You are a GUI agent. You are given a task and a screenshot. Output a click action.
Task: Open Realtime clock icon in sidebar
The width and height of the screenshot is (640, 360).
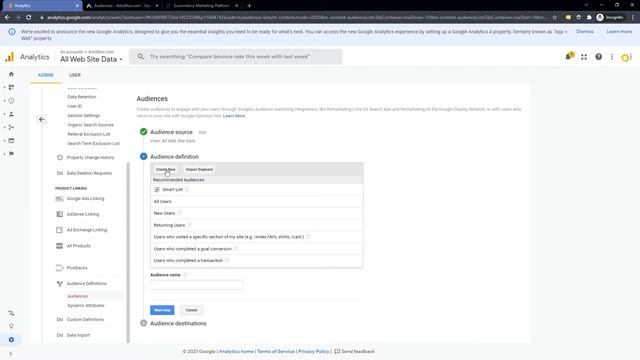click(11, 100)
